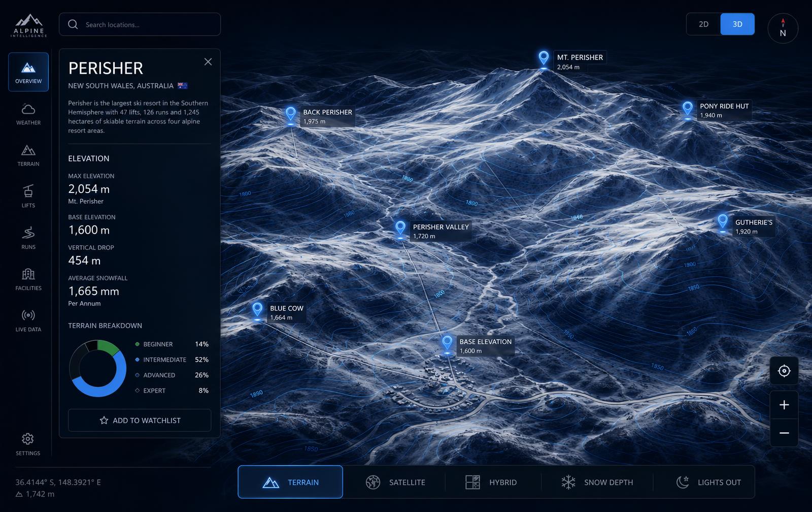This screenshot has width=812, height=512.
Task: Click the Blue Cow 1,664 m label
Action: coord(286,312)
